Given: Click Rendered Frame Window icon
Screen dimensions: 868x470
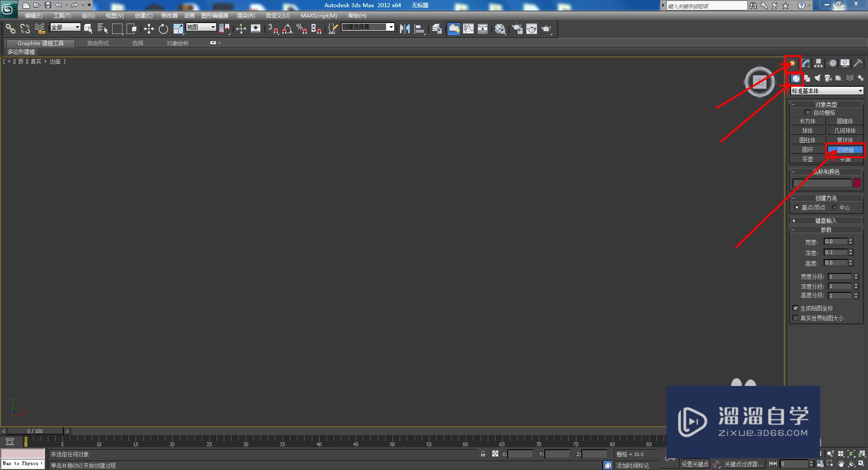Looking at the screenshot, I should [x=532, y=29].
